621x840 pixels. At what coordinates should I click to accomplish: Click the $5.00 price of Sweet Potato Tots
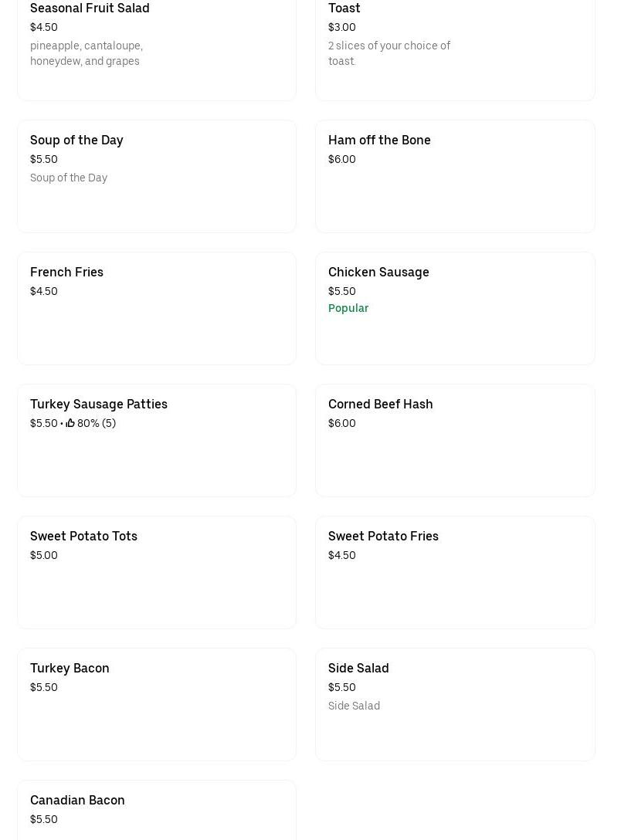44,555
